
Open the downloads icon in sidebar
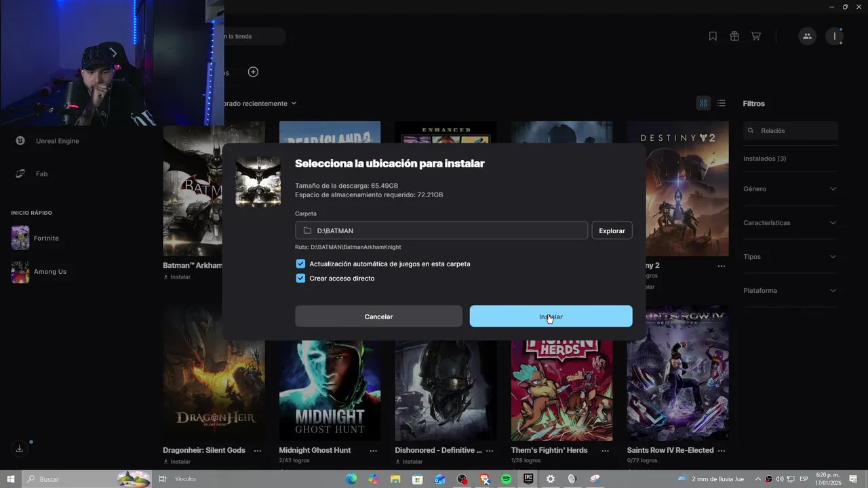(20, 449)
